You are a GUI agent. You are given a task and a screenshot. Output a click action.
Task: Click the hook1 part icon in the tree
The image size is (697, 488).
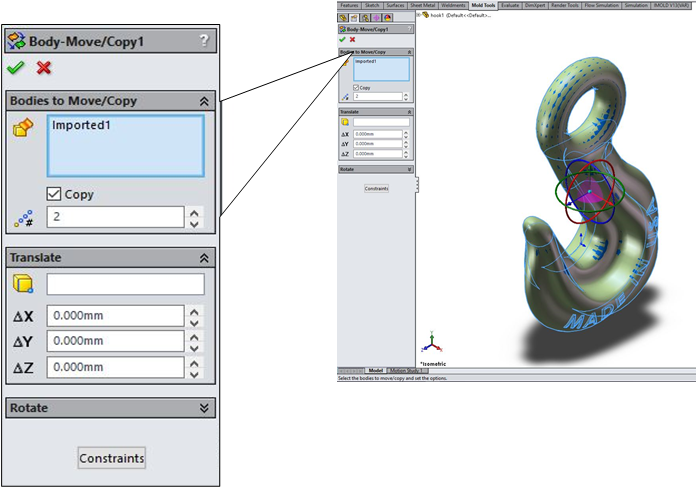(424, 15)
